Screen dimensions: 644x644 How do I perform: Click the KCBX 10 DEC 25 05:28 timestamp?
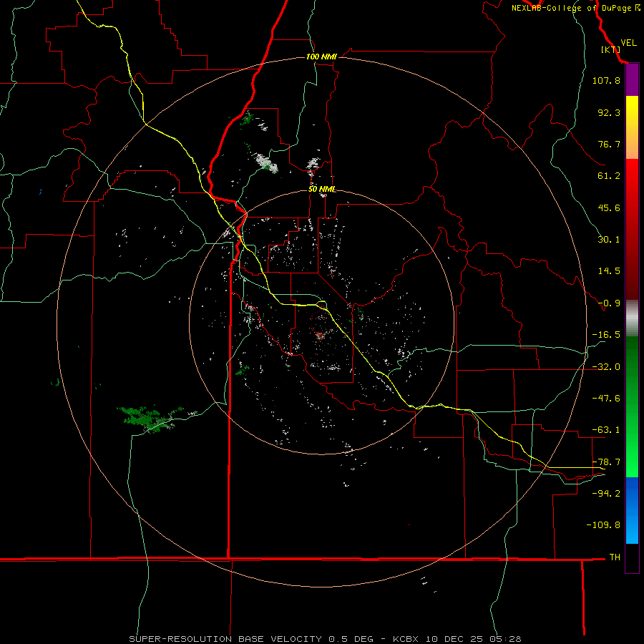457,639
